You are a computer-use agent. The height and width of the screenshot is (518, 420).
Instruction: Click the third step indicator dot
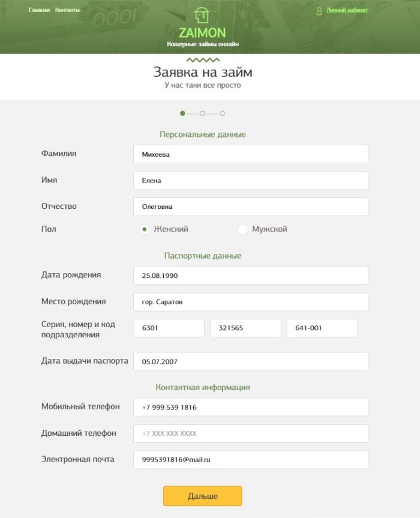(x=223, y=113)
